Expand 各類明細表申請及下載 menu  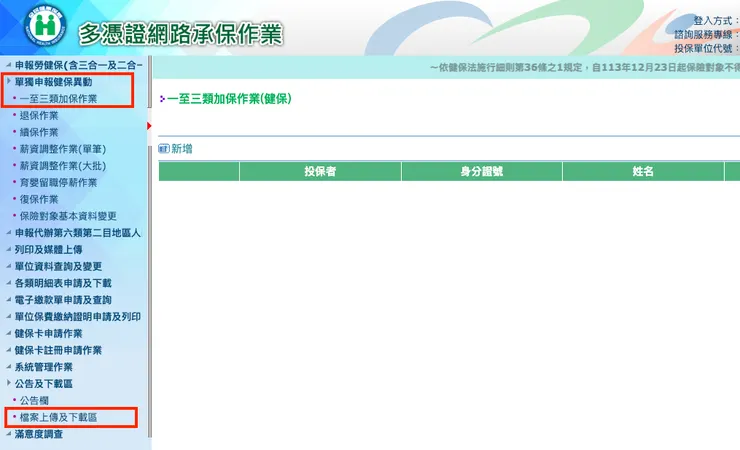[63, 283]
